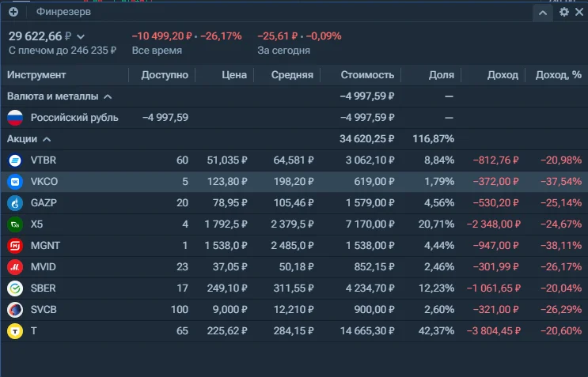Click the GAZP share 4,56%
The height and width of the screenshot is (377, 588).
tap(439, 203)
